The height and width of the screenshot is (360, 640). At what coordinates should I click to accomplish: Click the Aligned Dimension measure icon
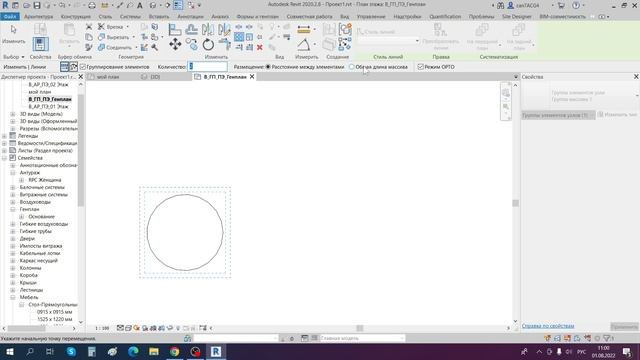(x=304, y=29)
